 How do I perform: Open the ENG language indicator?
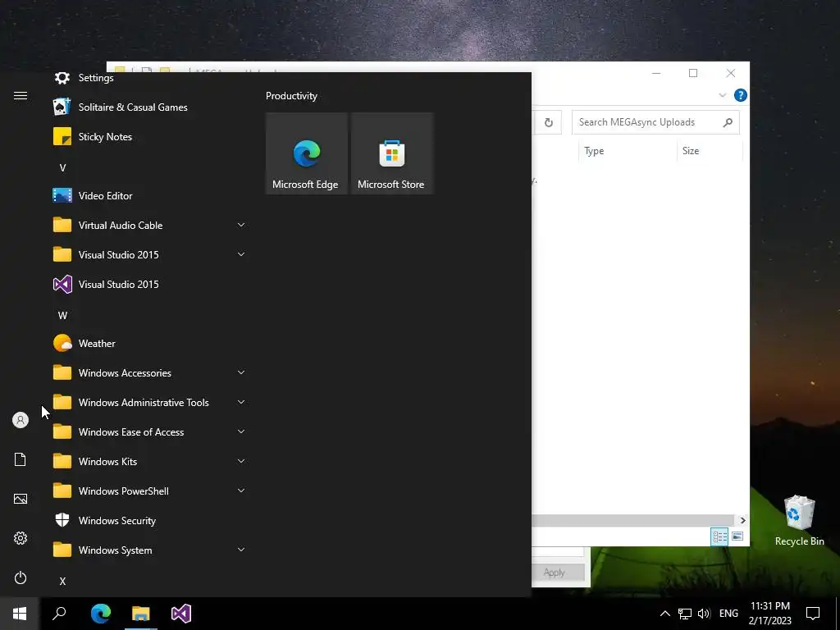click(x=728, y=614)
